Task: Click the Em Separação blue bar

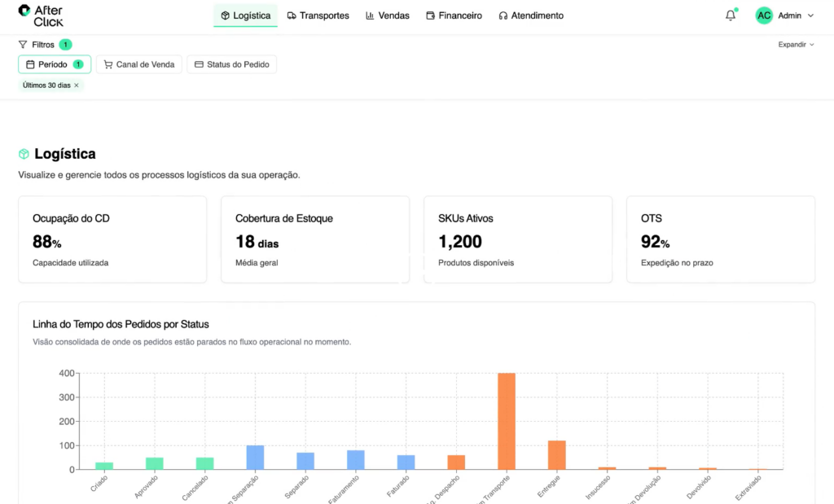Action: (x=255, y=458)
